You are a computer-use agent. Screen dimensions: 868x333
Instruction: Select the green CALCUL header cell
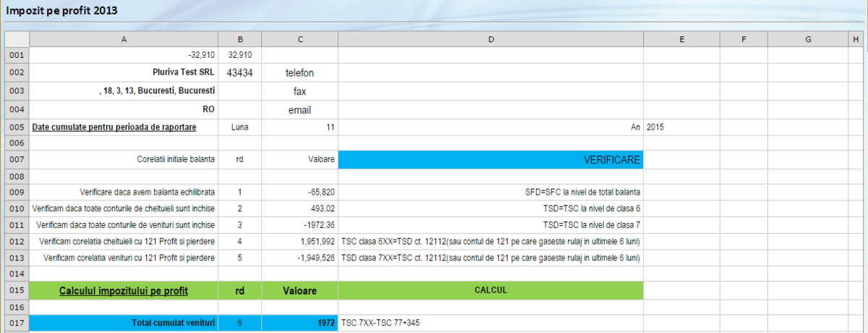click(x=490, y=290)
